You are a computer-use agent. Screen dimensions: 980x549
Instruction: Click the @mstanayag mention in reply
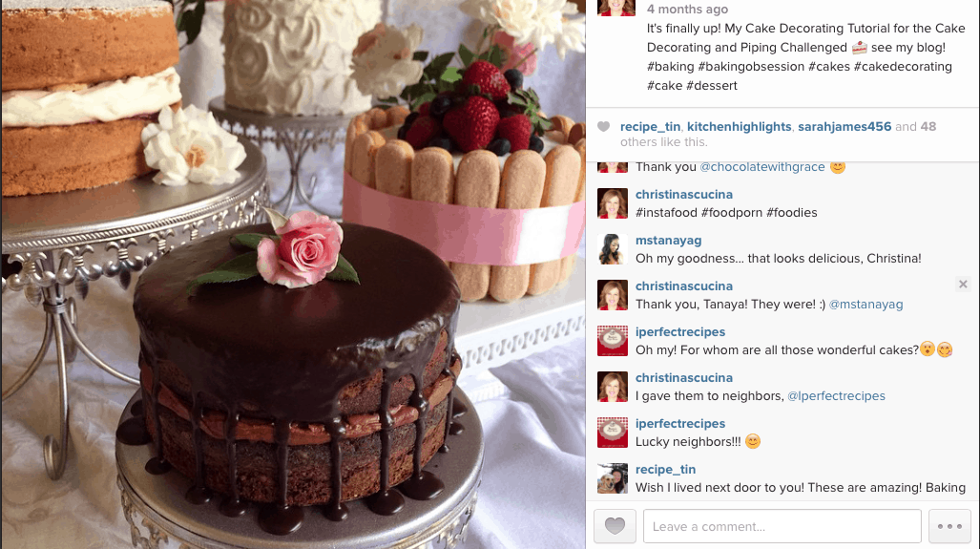865,305
